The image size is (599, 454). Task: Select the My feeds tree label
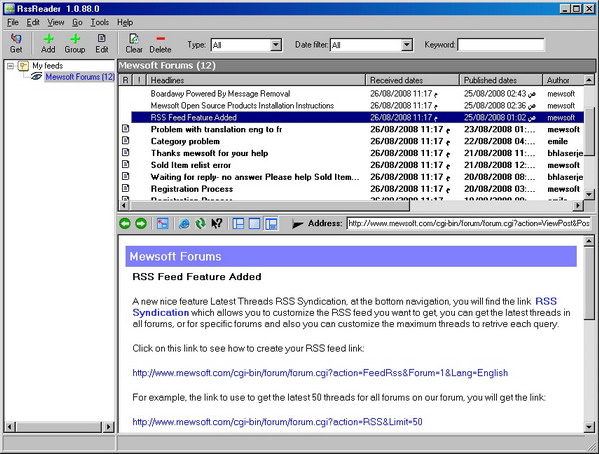coord(47,66)
